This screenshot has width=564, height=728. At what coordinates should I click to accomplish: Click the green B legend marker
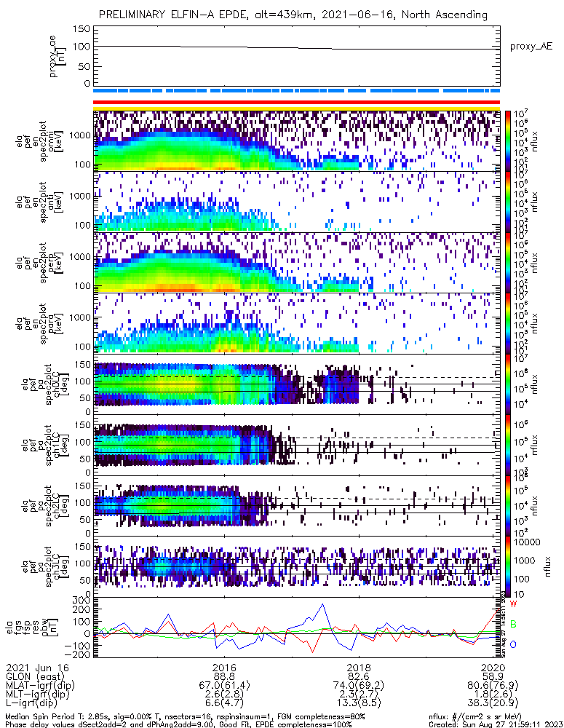pos(513,624)
